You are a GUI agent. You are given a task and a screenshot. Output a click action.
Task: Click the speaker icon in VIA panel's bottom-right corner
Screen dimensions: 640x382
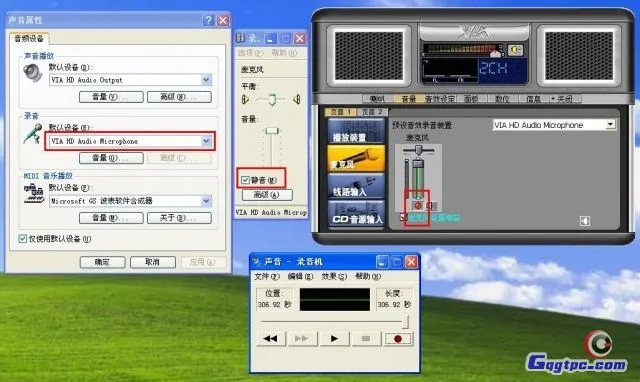pos(585,221)
